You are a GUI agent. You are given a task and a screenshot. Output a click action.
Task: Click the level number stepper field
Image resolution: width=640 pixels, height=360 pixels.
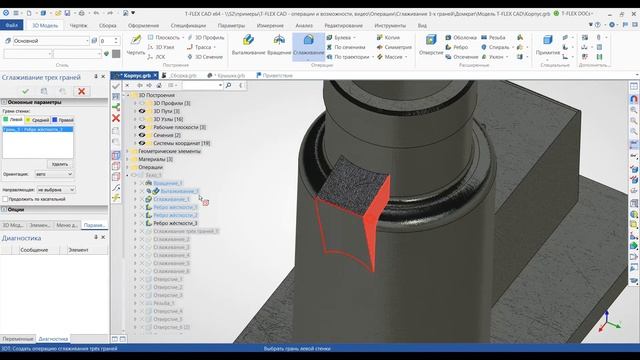point(109,41)
